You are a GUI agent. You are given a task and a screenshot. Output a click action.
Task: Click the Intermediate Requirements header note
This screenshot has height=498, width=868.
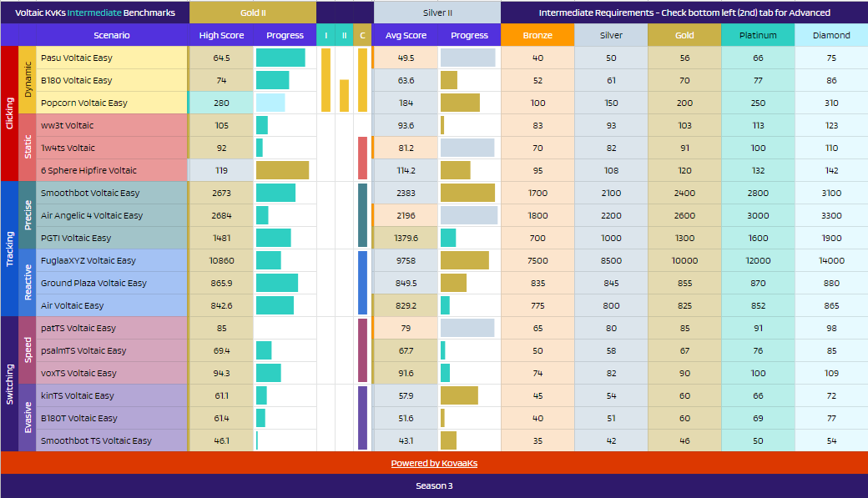click(684, 13)
